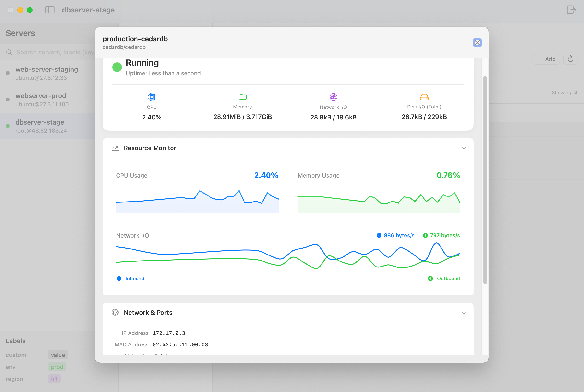584x392 pixels.
Task: Click the search magnifier icon
Action: [9, 52]
